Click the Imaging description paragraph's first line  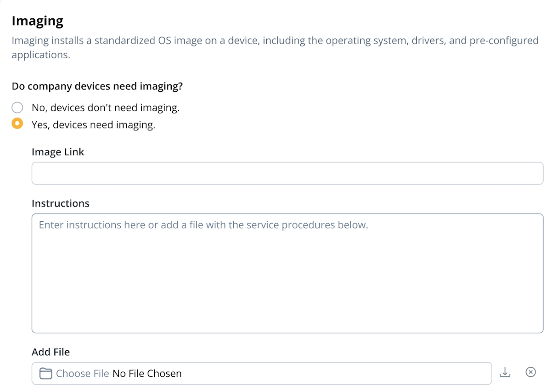point(275,40)
